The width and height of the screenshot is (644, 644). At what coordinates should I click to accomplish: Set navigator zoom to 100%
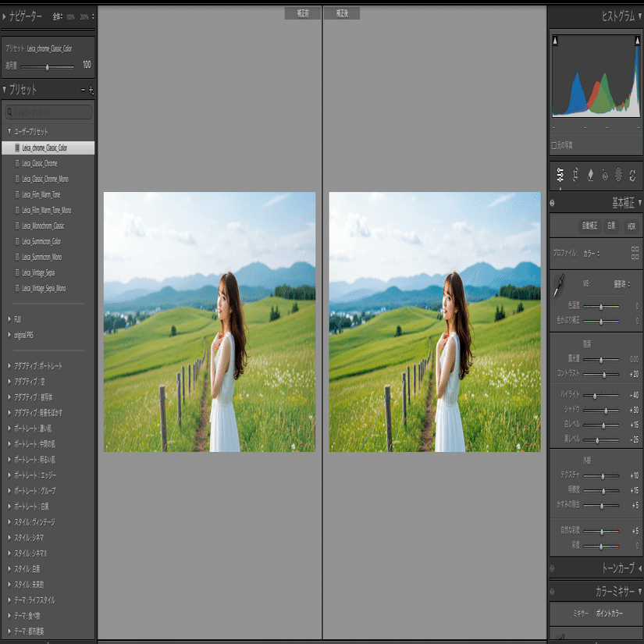(70, 17)
